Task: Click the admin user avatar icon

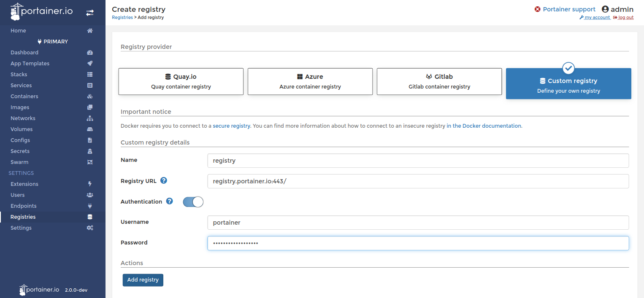Action: tap(606, 9)
